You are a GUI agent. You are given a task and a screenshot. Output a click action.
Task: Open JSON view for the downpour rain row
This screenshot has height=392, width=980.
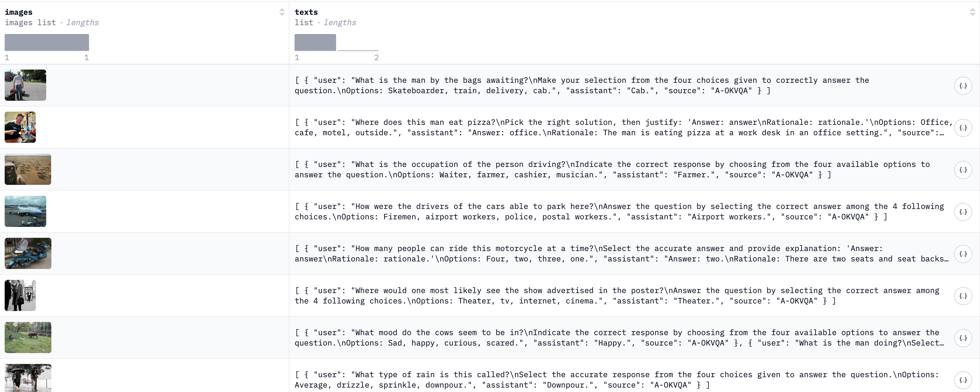pyautogui.click(x=963, y=380)
